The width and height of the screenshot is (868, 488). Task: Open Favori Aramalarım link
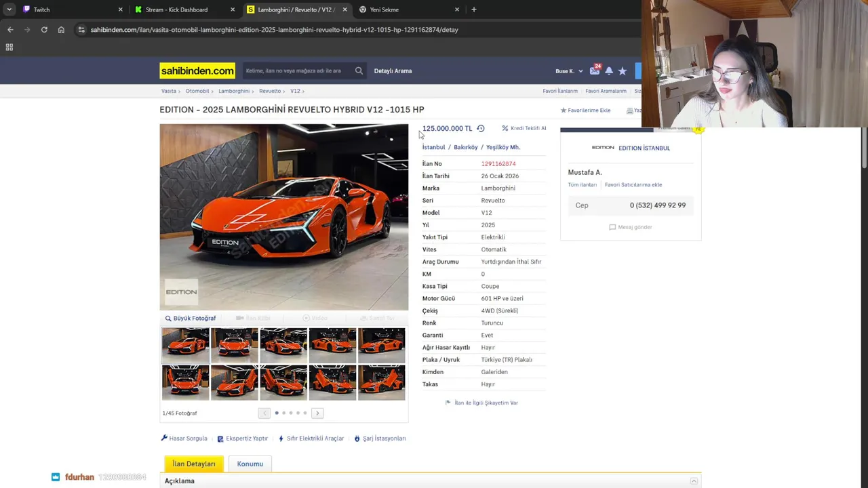click(x=606, y=91)
